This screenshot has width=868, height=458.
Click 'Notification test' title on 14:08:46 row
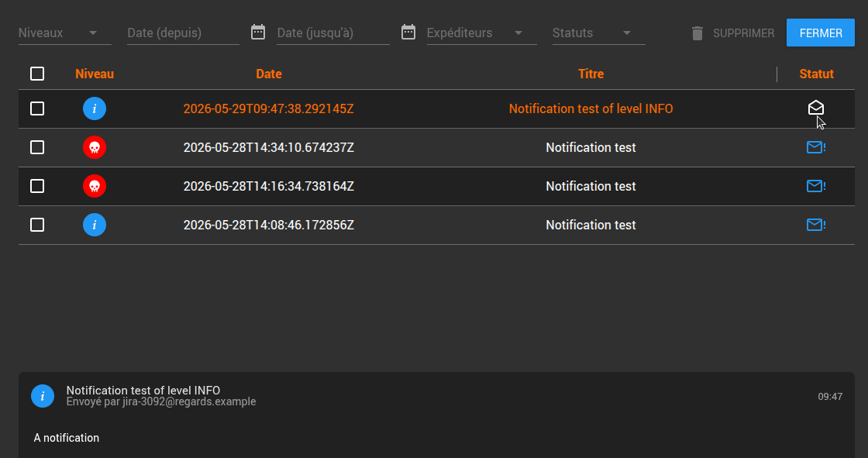(591, 225)
